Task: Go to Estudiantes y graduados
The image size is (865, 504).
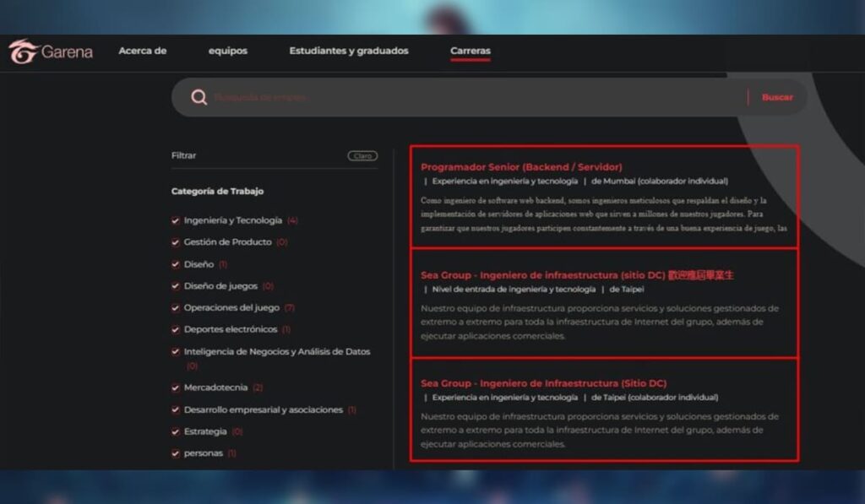Action: click(349, 51)
